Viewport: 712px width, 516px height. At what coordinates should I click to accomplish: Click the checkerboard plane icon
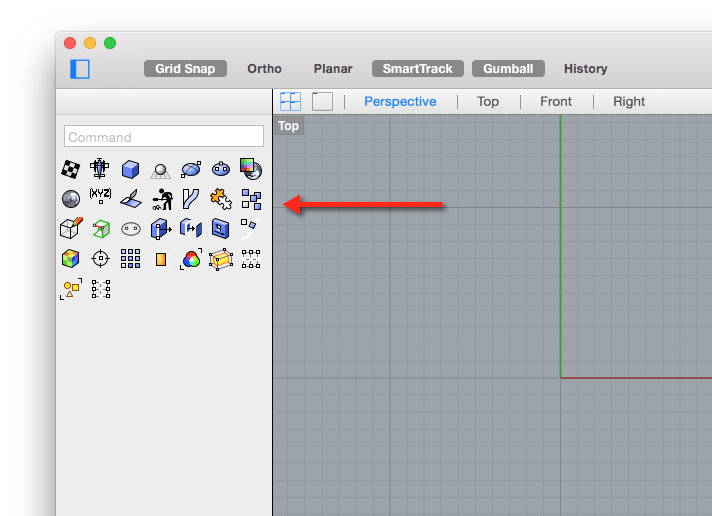(71, 169)
